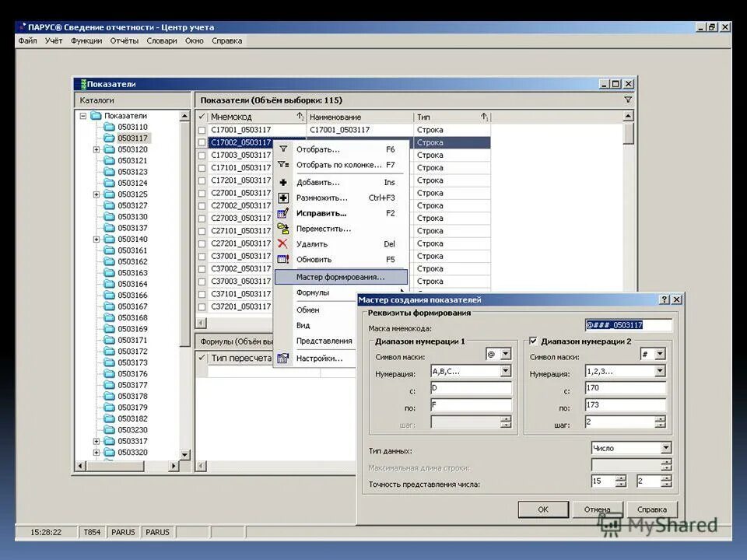Tick the checkbox for row C17003_0503117
The height and width of the screenshot is (560, 747).
(202, 156)
